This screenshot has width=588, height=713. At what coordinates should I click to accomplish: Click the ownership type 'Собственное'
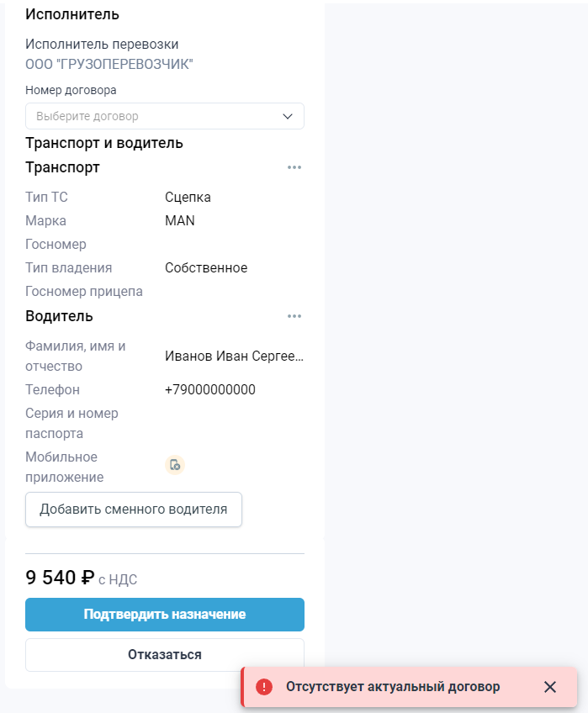pos(206,267)
